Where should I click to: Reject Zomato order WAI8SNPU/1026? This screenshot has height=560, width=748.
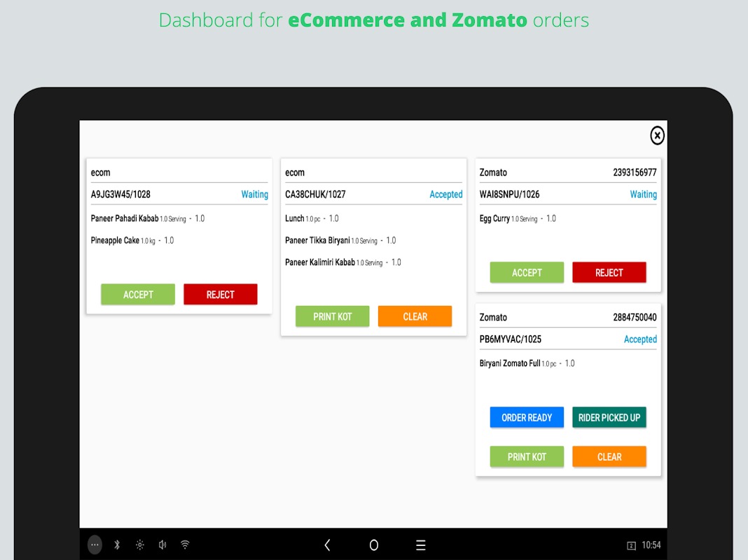[609, 272]
